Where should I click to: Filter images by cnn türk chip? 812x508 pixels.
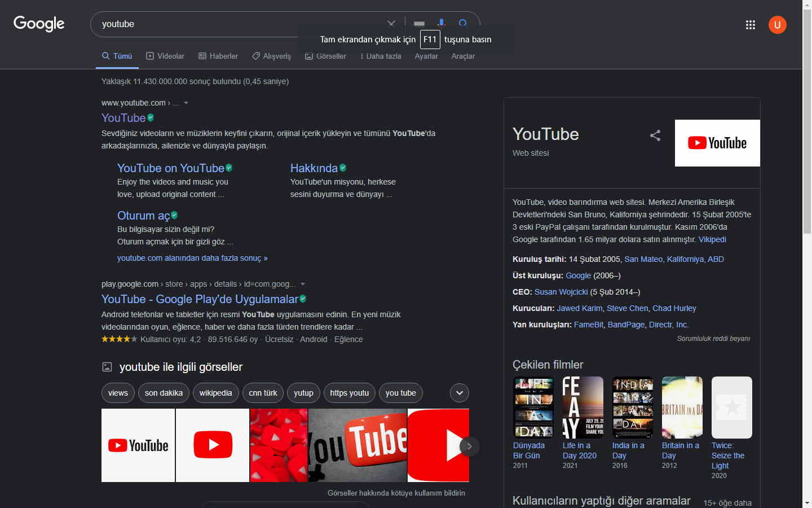point(263,393)
